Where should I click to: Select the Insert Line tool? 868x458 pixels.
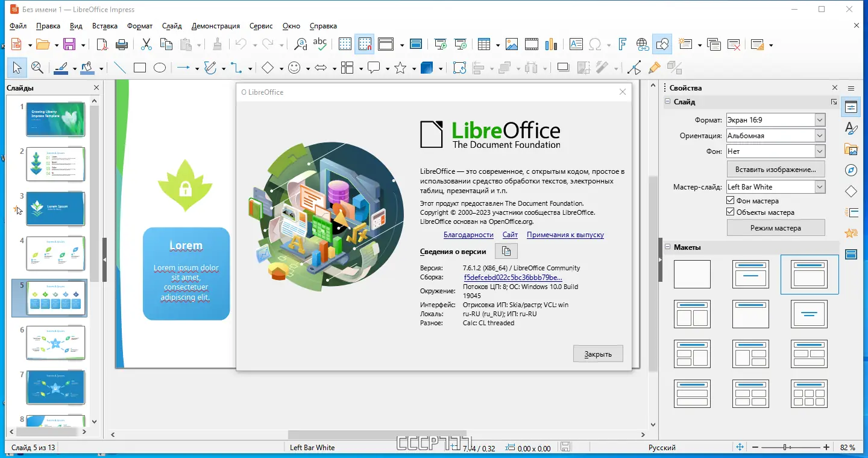[120, 68]
